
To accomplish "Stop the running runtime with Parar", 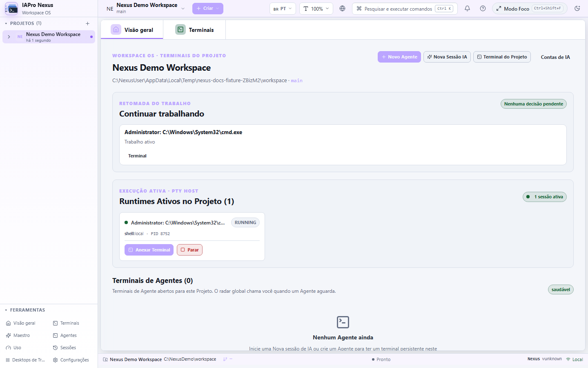I will pos(189,250).
